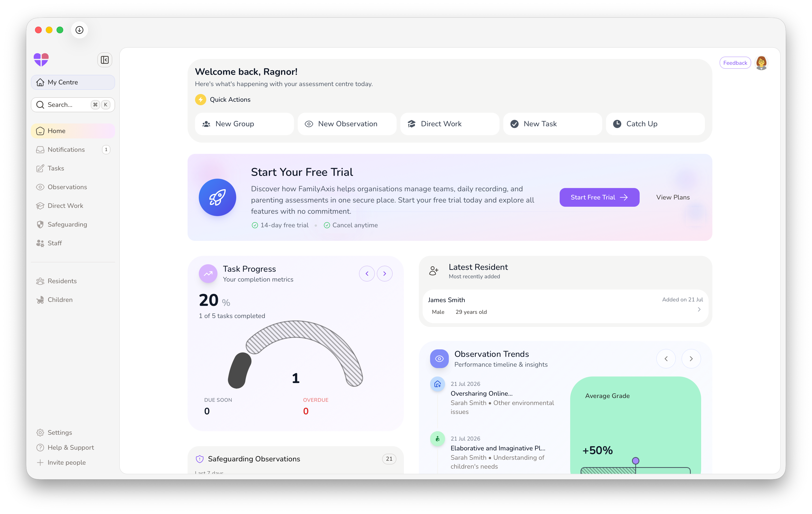Open Notifications page from sidebar

(x=73, y=150)
